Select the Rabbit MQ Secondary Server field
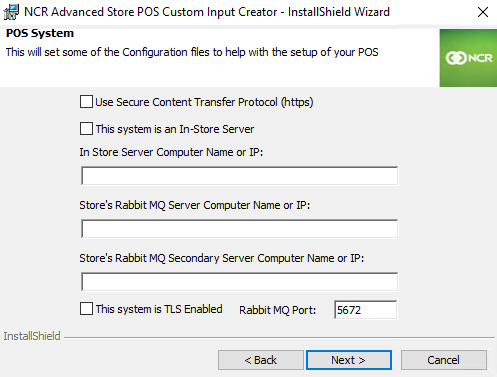497x377 pixels. pos(239,282)
